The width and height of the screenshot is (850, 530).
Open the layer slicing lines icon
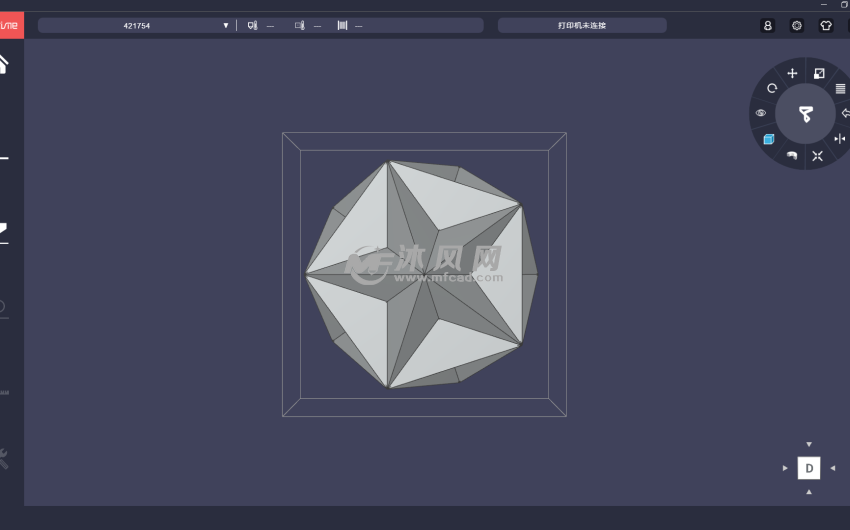[840, 89]
